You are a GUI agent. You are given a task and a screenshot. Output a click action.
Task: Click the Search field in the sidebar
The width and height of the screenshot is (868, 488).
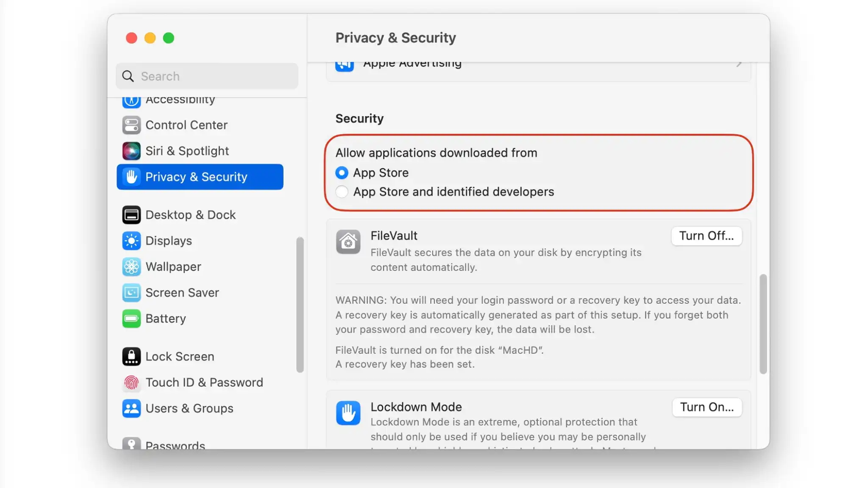[207, 76]
